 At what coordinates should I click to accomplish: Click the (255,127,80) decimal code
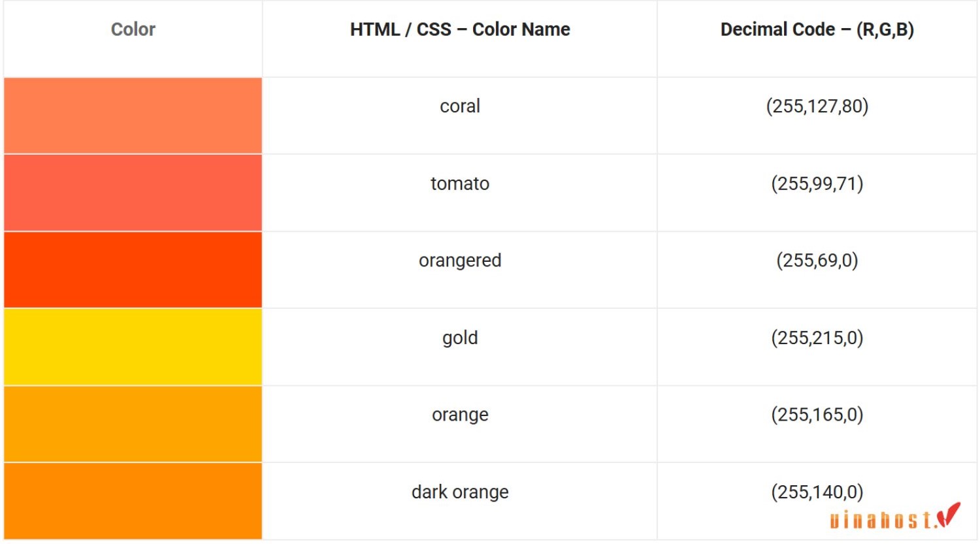pyautogui.click(x=817, y=106)
